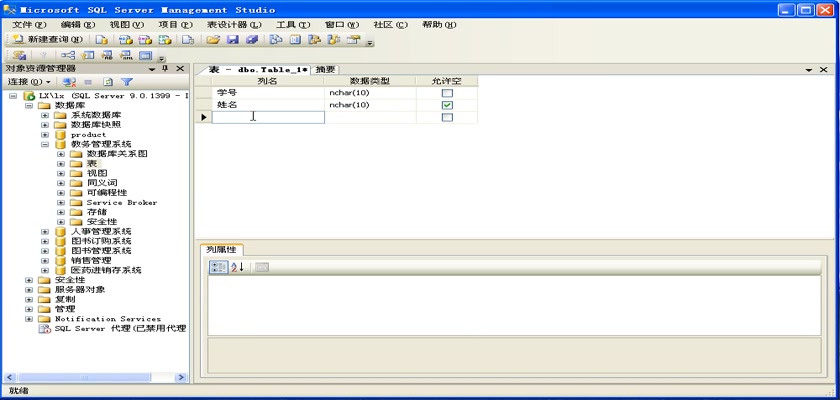This screenshot has width=840, height=400.
Task: Open an Analysis Services XMLA query
Action: pos(166,40)
